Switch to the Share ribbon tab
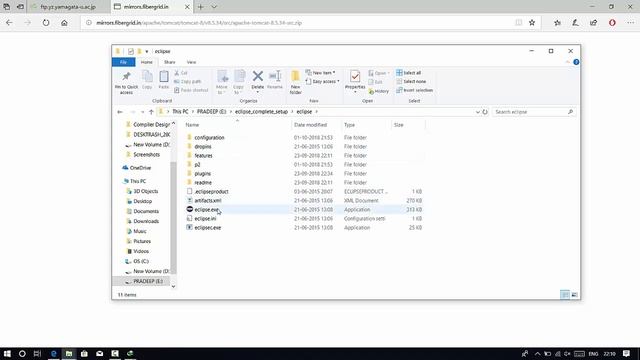Viewport: 640px width, 360px height. pyautogui.click(x=169, y=62)
